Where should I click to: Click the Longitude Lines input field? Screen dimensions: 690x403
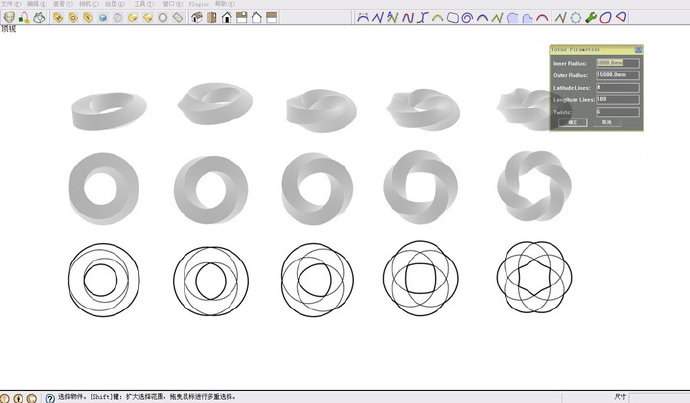[618, 99]
